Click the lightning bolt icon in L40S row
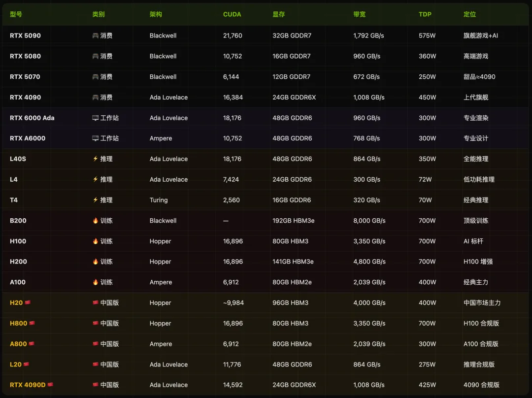Screen dimensions: 532x398 96,159
